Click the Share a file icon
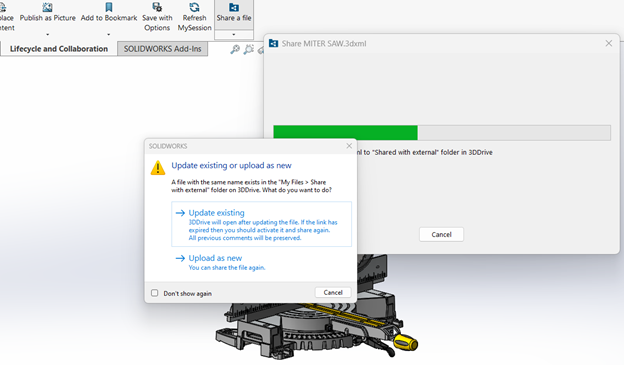This screenshot has height=365, width=624. pyautogui.click(x=234, y=7)
